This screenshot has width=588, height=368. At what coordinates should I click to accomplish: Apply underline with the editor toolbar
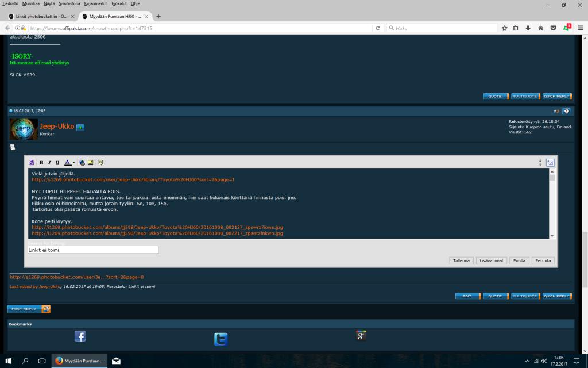(57, 163)
